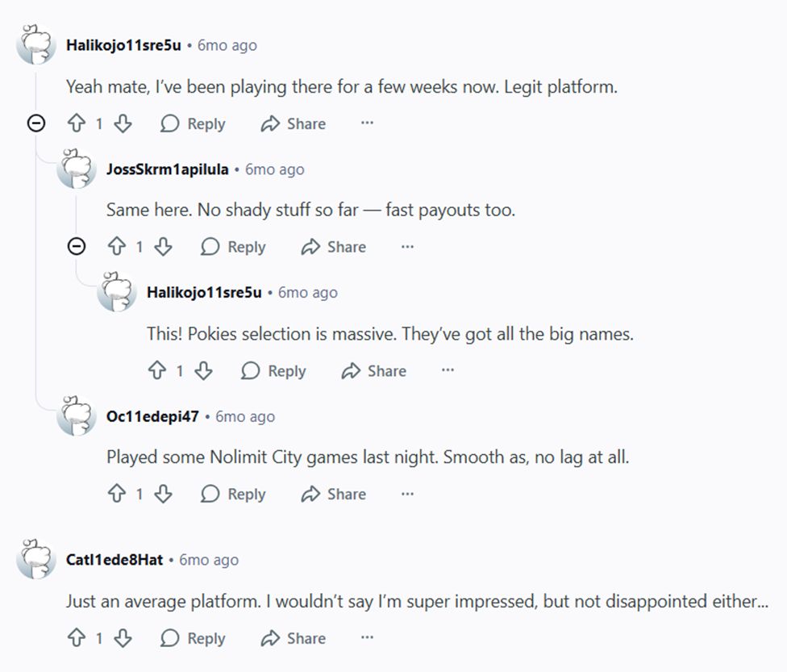Screen dimensions: 787x672
Task: Open the overflow menu on Catl1ede8Hat's comment
Action: (367, 638)
